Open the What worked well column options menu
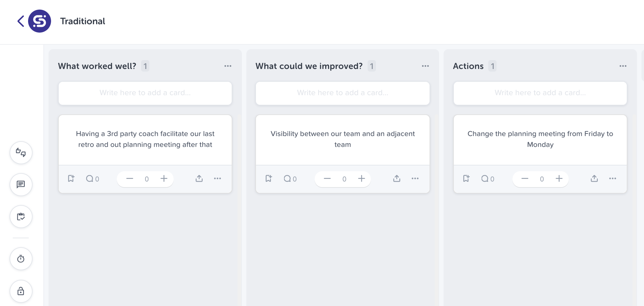The height and width of the screenshot is (306, 644). pyautogui.click(x=228, y=66)
